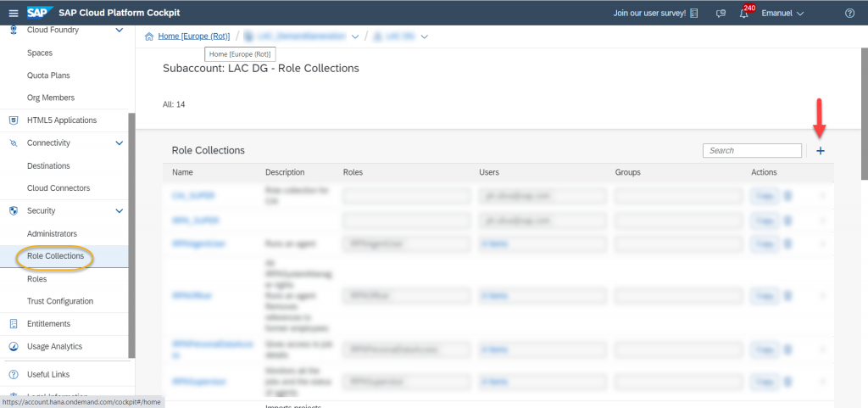Copy the 'Runs an agent' role collection
868x408 pixels.
765,243
